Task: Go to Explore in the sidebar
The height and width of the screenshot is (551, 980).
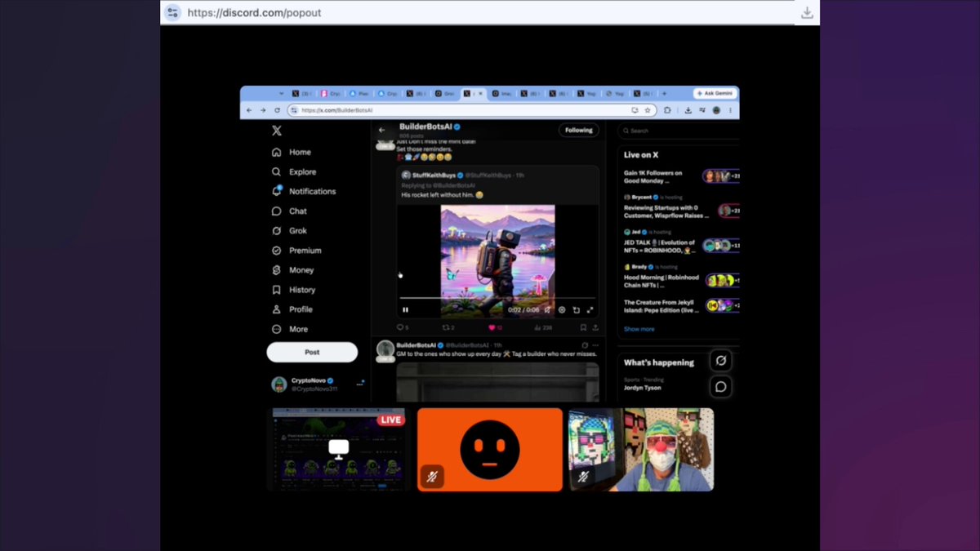Action: (294, 171)
